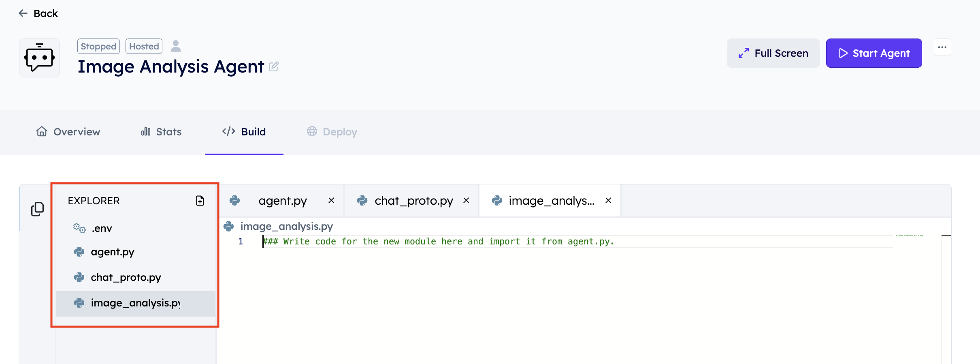The width and height of the screenshot is (980, 364).
Task: Click the agent robot avatar icon
Action: 40,58
